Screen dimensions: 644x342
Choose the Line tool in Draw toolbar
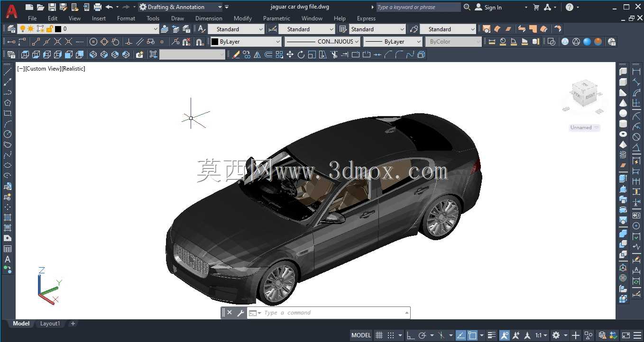coord(8,72)
